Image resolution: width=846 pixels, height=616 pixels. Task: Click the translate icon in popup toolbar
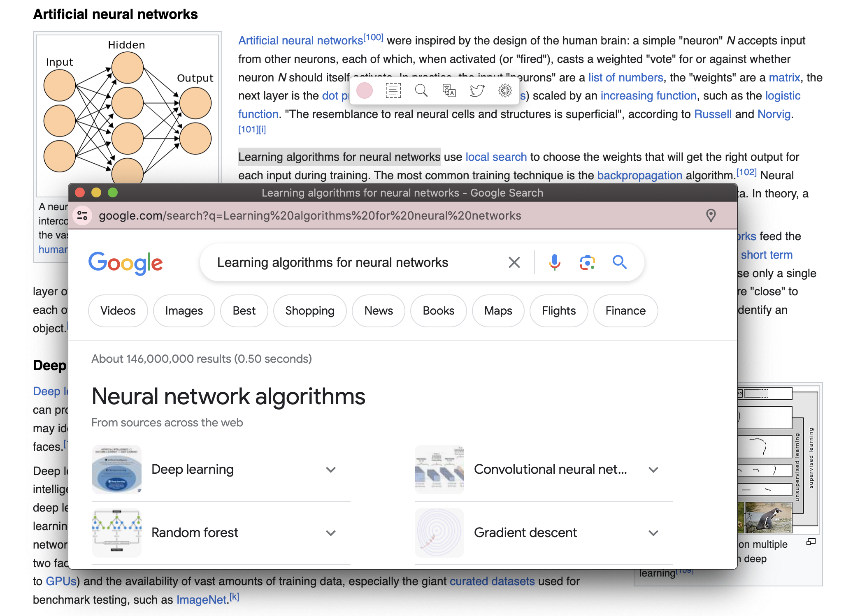coord(449,90)
